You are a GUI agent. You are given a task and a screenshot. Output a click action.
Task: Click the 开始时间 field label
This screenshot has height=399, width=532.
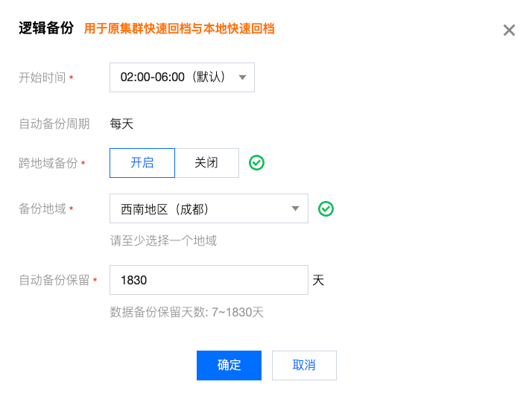click(x=42, y=77)
